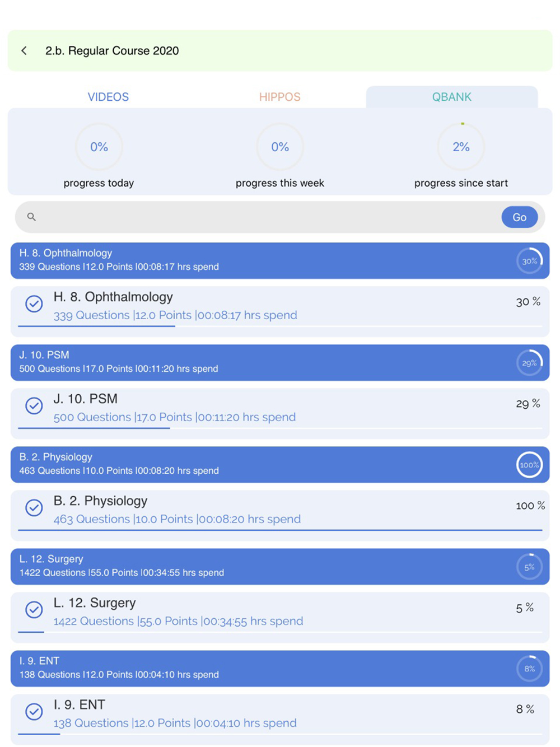Image resolution: width=560 pixels, height=747 pixels.
Task: Click the Go button
Action: coord(520,217)
